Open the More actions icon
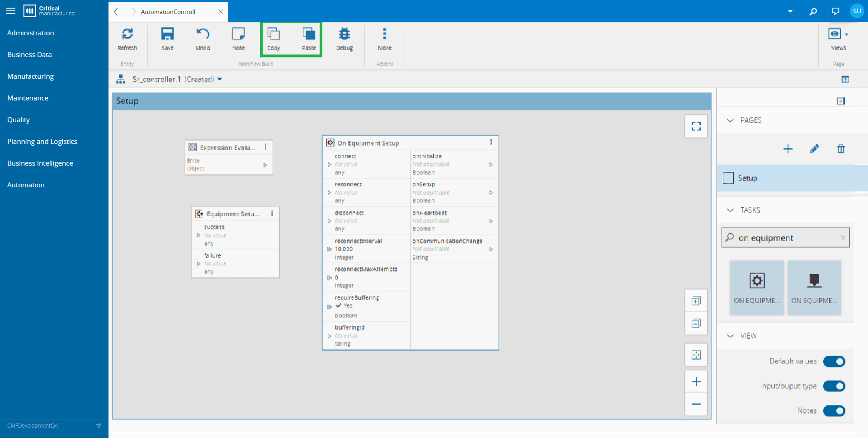Viewport: 868px width, 438px height. (x=384, y=38)
